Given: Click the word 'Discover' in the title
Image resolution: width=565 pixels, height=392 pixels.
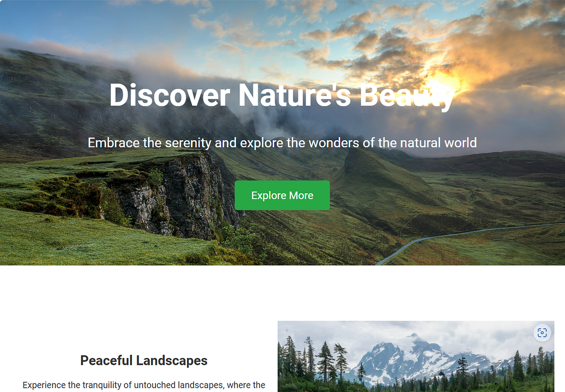Looking at the screenshot, I should point(169,95).
